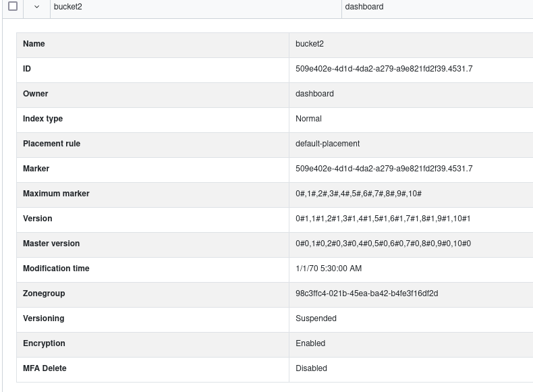Click the Zonegroup label in the details table

(44, 293)
